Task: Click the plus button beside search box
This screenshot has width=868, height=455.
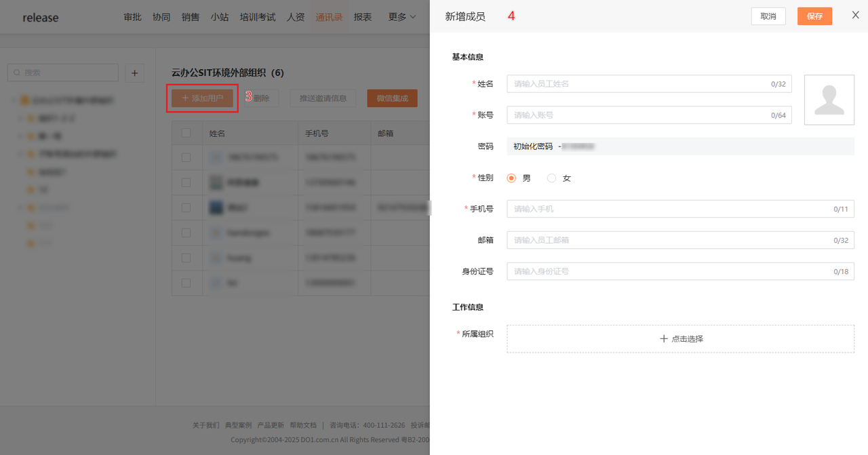Action: 134,73
